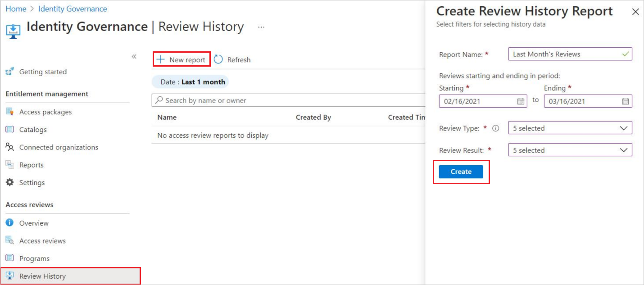Open the Reports section icon
The image size is (644, 285).
tap(12, 165)
